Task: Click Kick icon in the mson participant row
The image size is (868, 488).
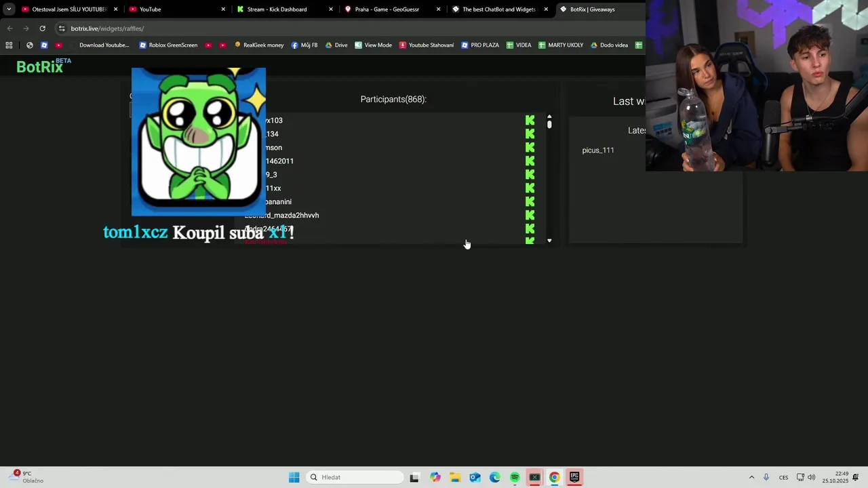Action: pyautogui.click(x=530, y=147)
